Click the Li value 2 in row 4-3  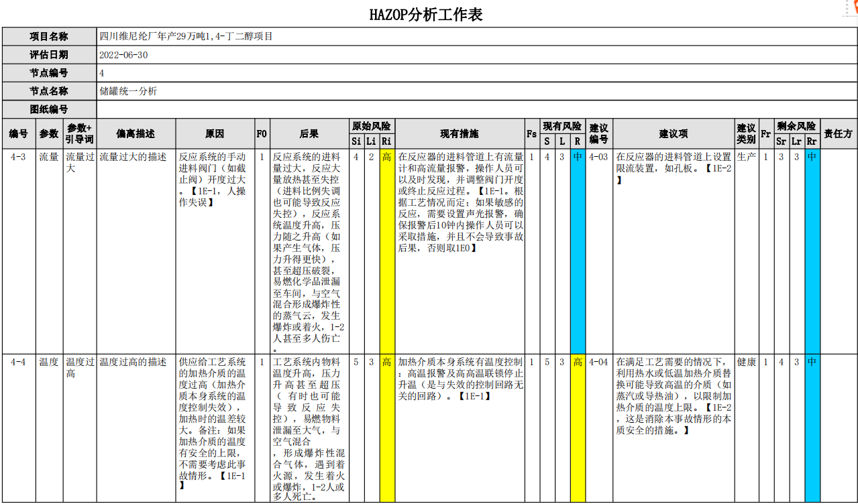(x=372, y=251)
